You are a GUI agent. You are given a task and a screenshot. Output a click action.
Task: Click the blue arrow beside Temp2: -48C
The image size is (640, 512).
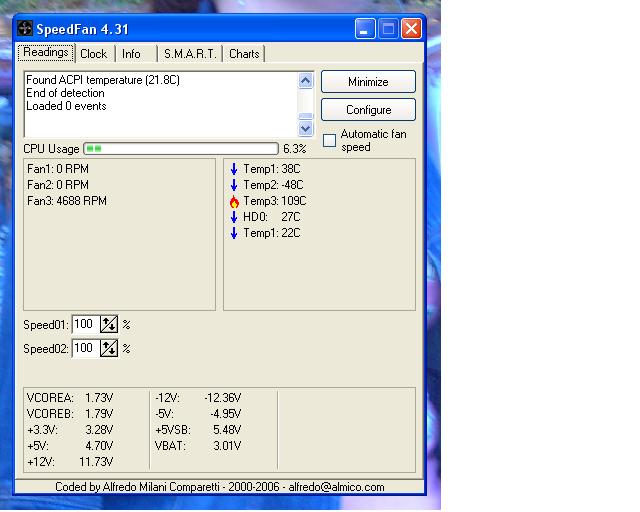point(234,185)
